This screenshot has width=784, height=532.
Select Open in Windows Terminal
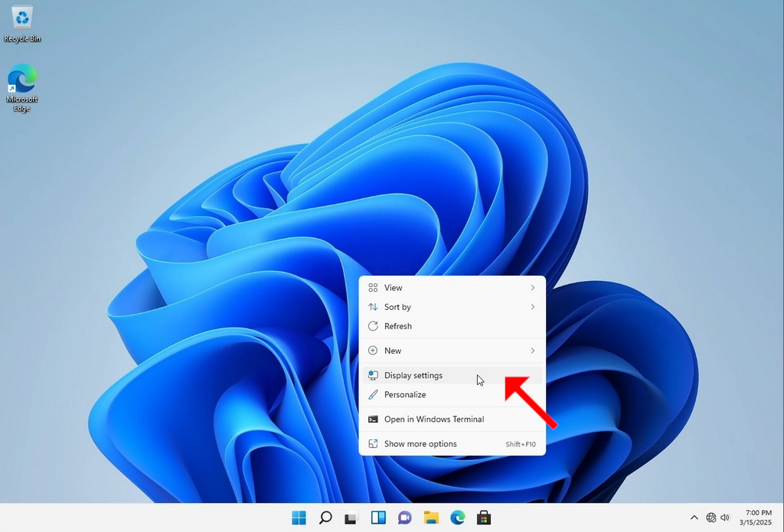click(452, 419)
